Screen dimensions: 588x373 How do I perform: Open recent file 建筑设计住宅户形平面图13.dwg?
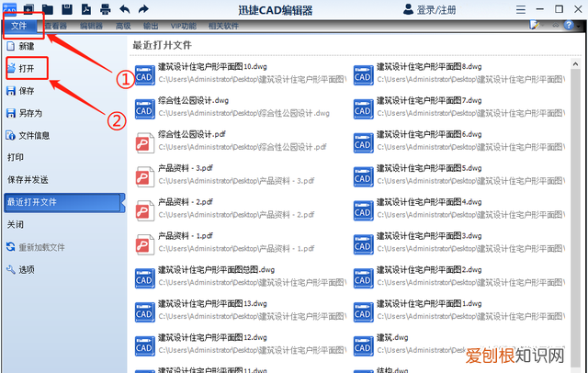[240, 310]
